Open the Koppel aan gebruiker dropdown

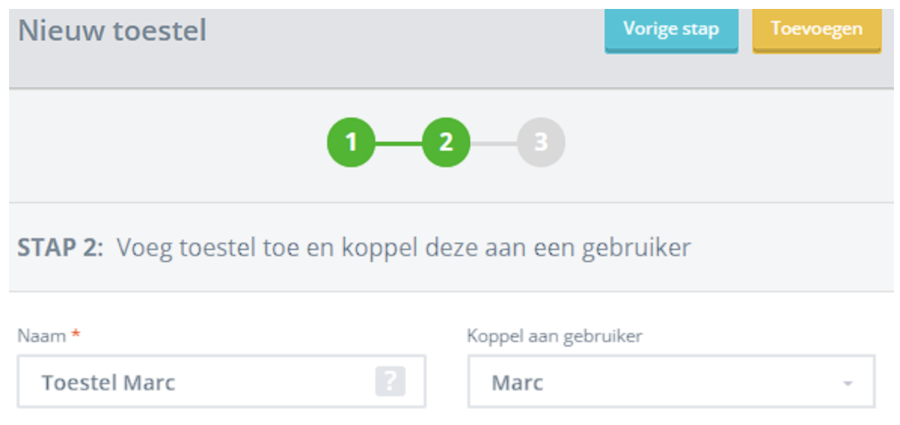pos(670,382)
